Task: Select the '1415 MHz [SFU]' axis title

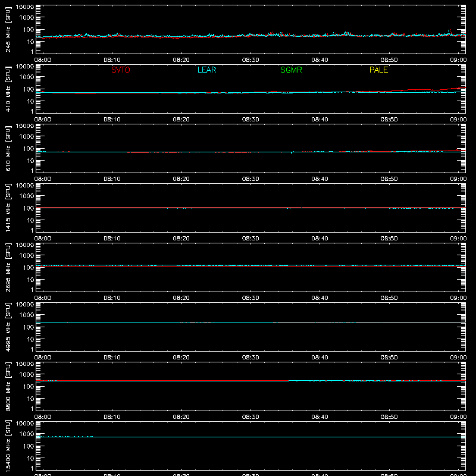Action: pyautogui.click(x=8, y=208)
